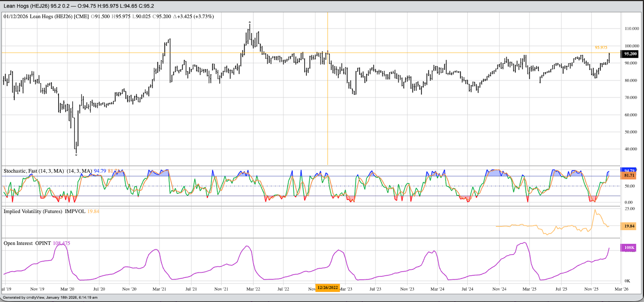Image resolution: width=644 pixels, height=302 pixels.
Task: Select the orange 12/26/2022 date marker
Action: pos(327,287)
